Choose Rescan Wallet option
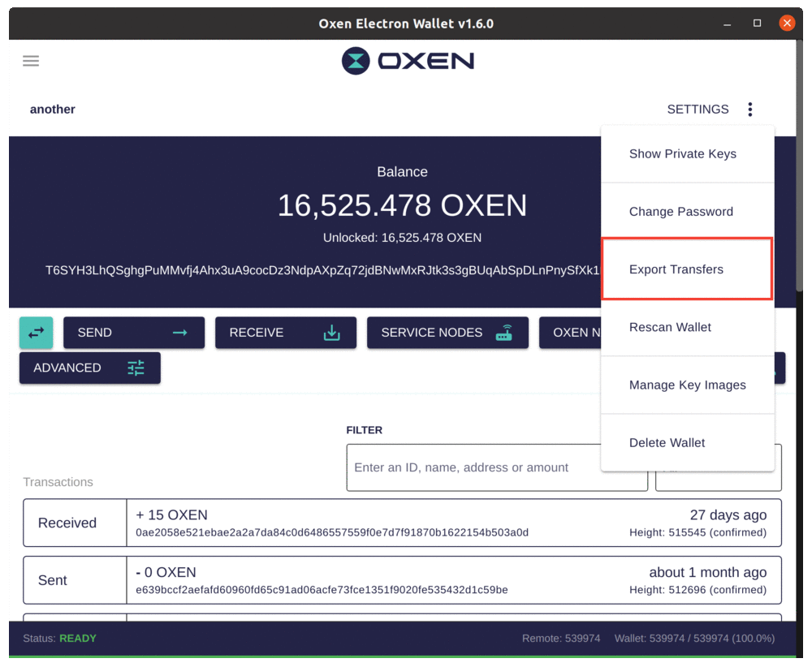This screenshot has width=812, height=667. [x=687, y=327]
